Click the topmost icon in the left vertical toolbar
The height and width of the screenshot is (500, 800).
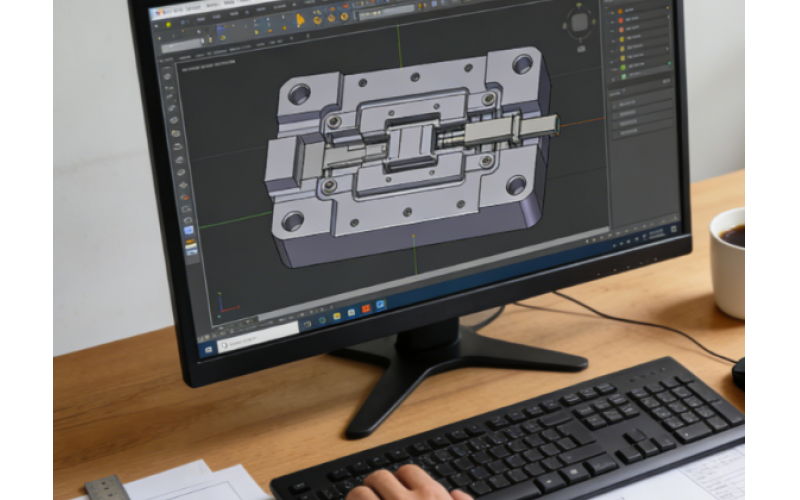(168, 76)
